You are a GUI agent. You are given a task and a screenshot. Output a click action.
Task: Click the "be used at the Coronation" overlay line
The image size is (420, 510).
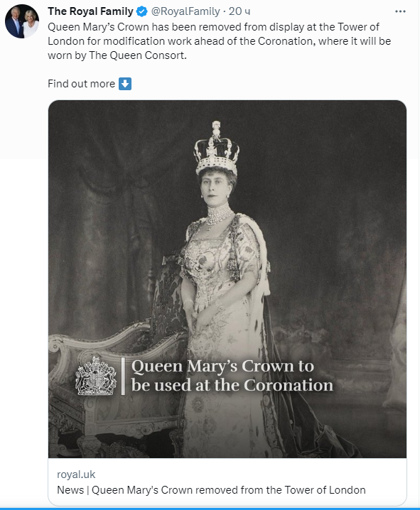click(232, 386)
